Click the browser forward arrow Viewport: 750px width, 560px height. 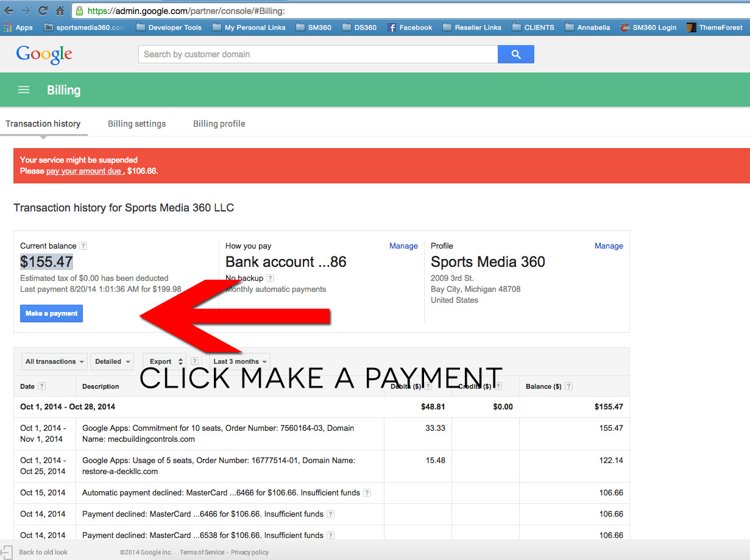pyautogui.click(x=26, y=11)
